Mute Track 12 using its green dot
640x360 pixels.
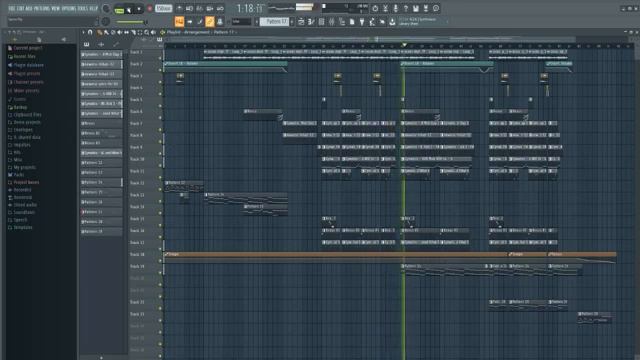(x=160, y=189)
